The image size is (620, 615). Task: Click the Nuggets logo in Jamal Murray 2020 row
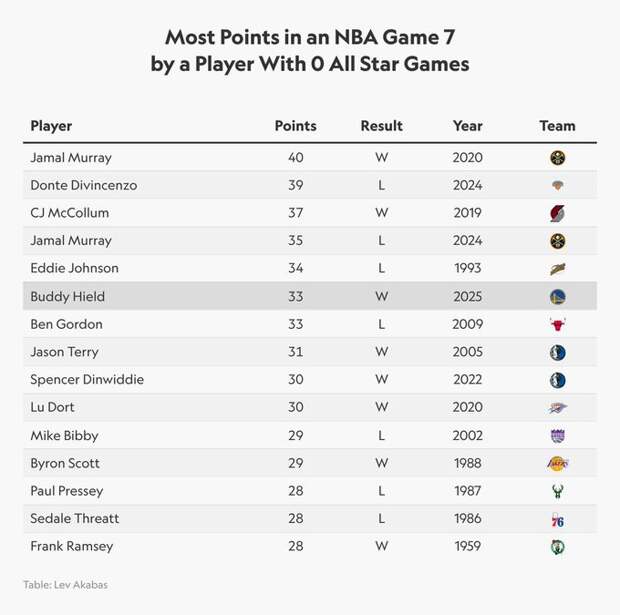tap(558, 158)
